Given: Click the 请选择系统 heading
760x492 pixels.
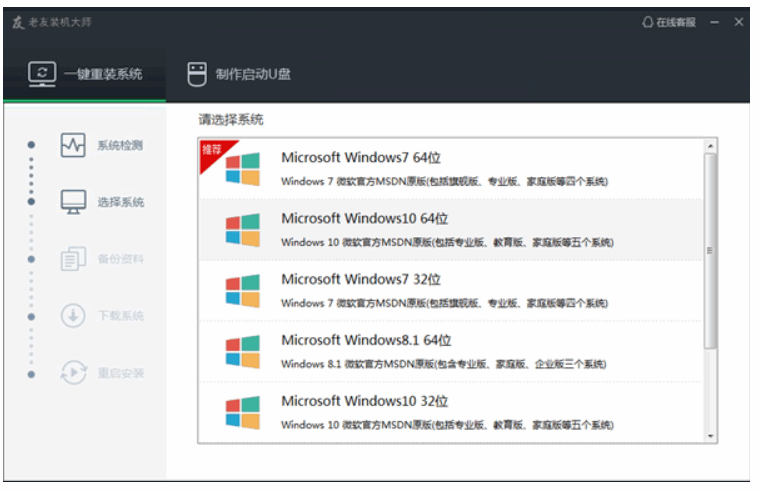Looking at the screenshot, I should [x=231, y=120].
